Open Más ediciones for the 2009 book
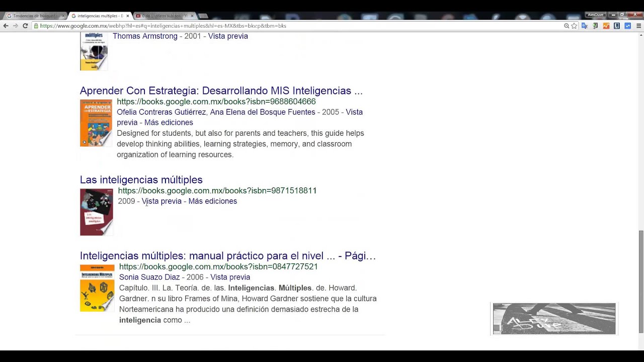 tap(212, 201)
